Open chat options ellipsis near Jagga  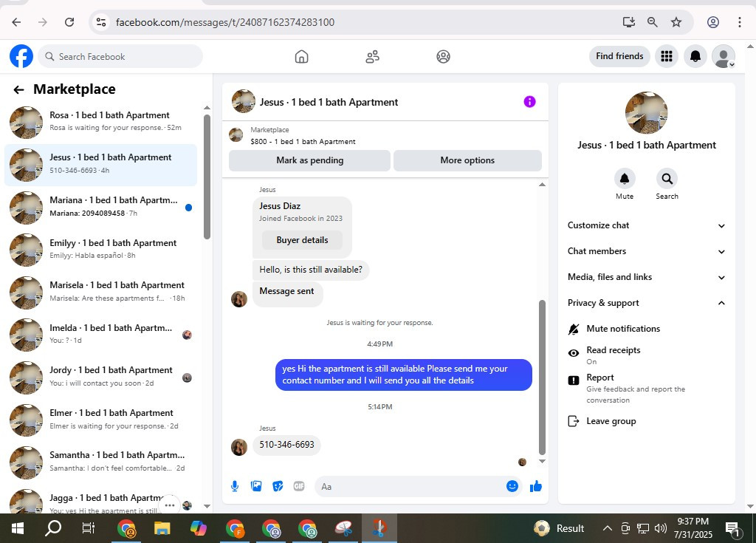click(170, 505)
